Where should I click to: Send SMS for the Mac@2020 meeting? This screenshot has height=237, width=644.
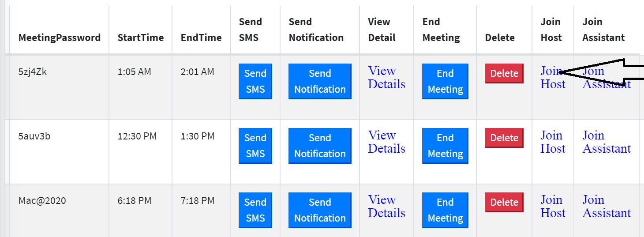click(x=255, y=210)
